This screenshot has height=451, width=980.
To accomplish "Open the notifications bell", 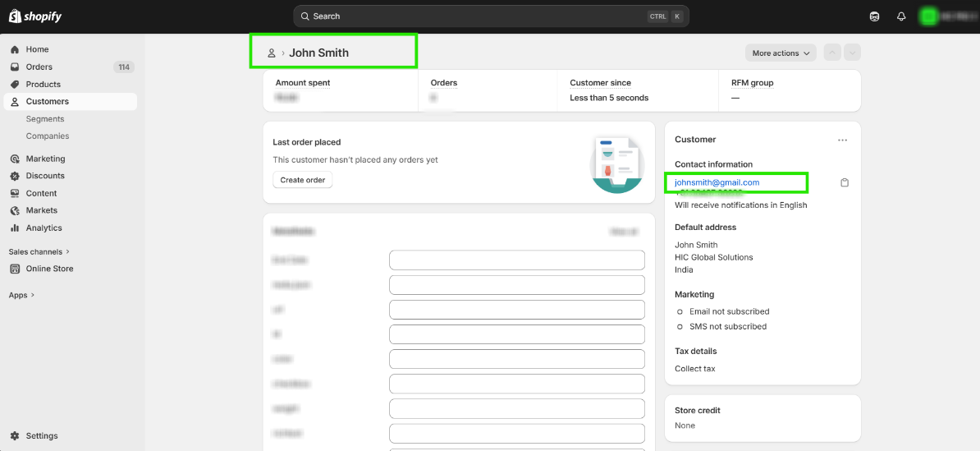I will [901, 16].
